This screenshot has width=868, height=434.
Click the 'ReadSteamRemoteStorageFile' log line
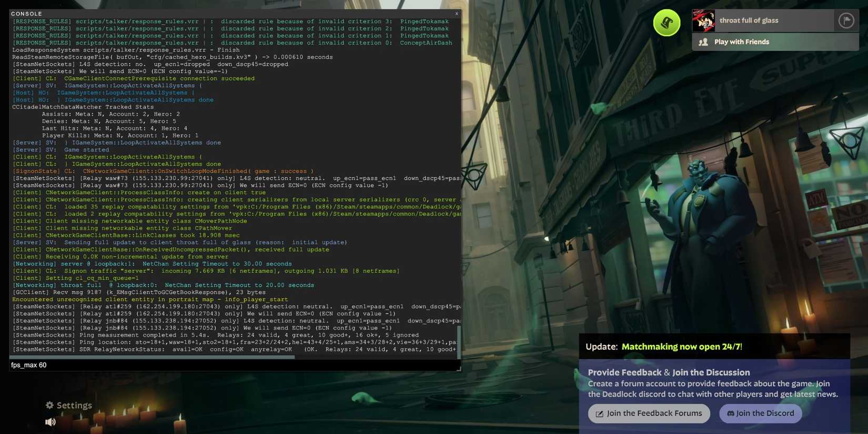tap(173, 57)
